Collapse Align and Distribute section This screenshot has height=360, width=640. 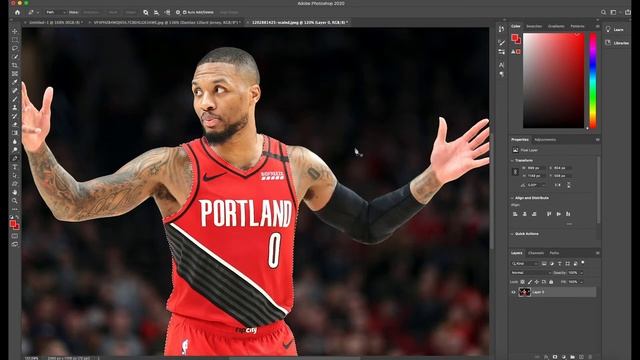tap(513, 198)
